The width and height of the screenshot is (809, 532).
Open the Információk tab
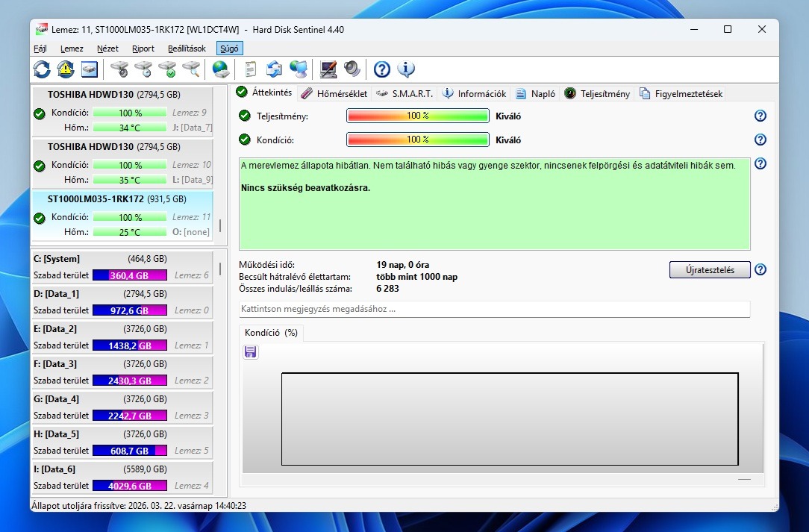474,93
